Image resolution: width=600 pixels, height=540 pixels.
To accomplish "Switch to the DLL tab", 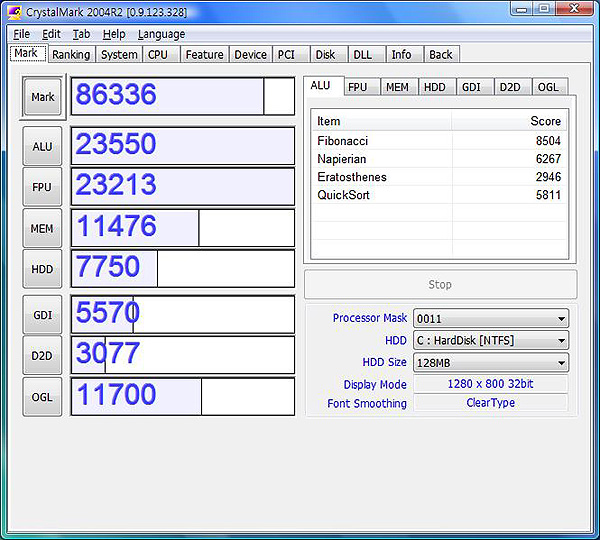I will (366, 54).
